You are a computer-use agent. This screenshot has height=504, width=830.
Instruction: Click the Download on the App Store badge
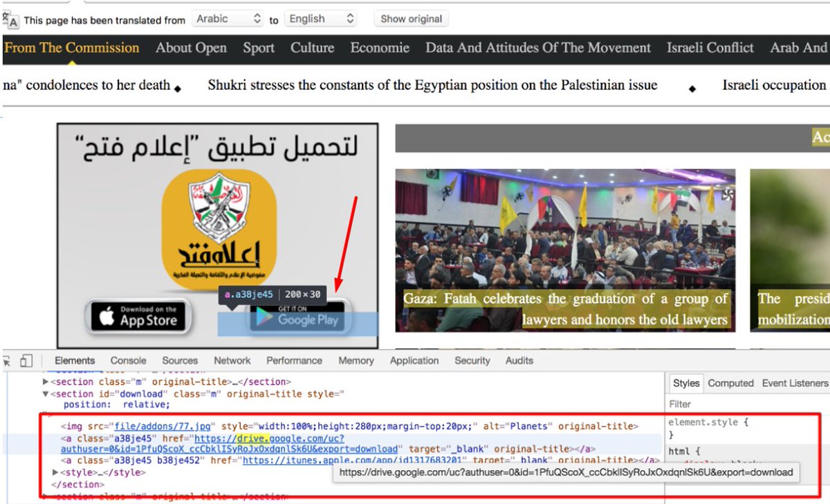point(138,316)
